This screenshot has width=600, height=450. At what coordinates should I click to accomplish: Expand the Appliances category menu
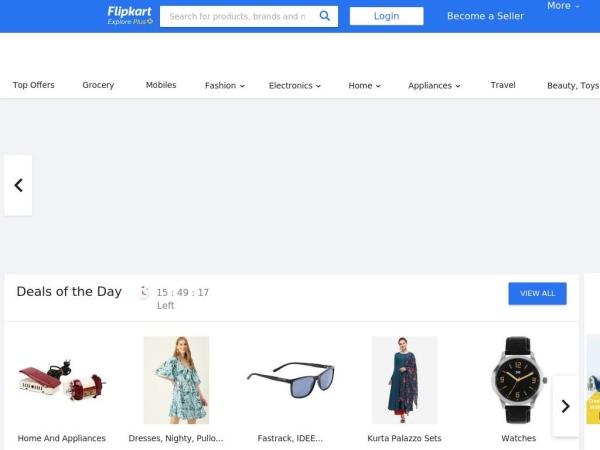(434, 85)
